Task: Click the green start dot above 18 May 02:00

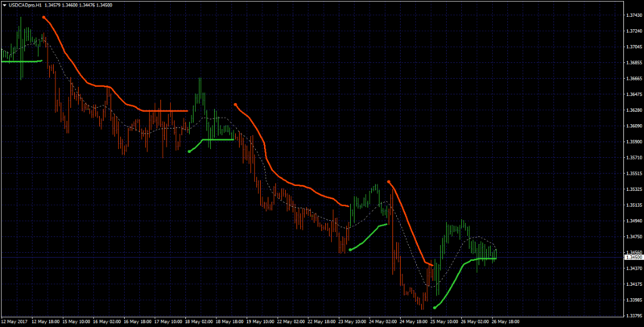Action: (189, 151)
